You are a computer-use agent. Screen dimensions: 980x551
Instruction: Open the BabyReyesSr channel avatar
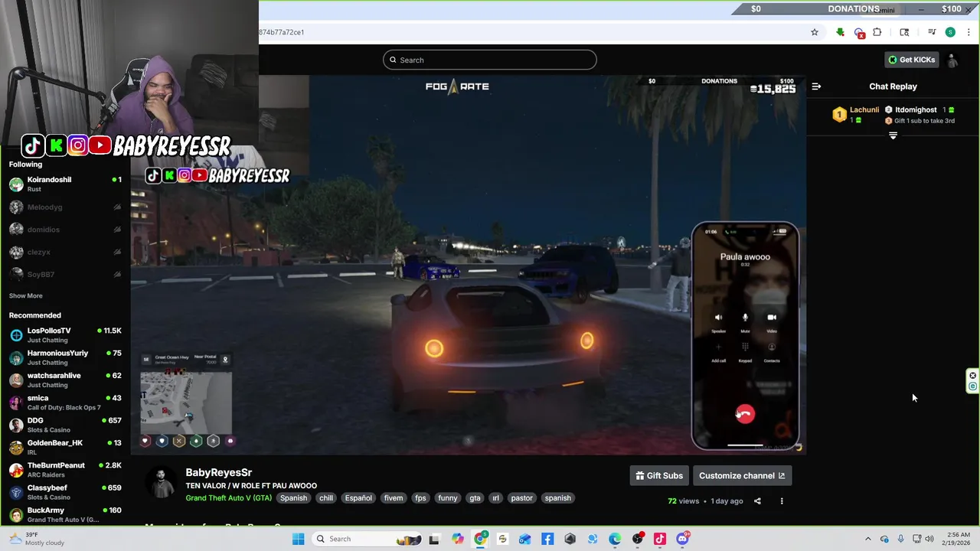tap(162, 484)
